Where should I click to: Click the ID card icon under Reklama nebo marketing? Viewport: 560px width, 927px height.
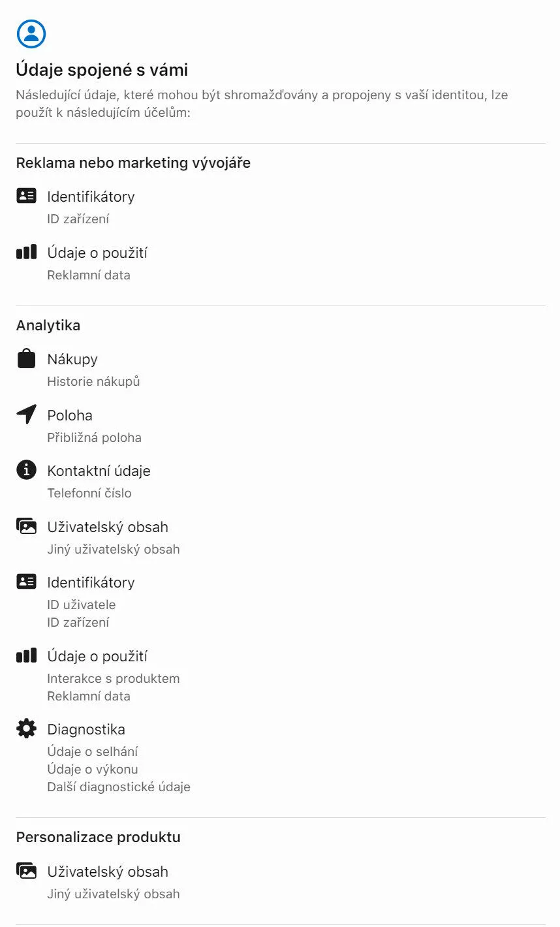click(26, 196)
